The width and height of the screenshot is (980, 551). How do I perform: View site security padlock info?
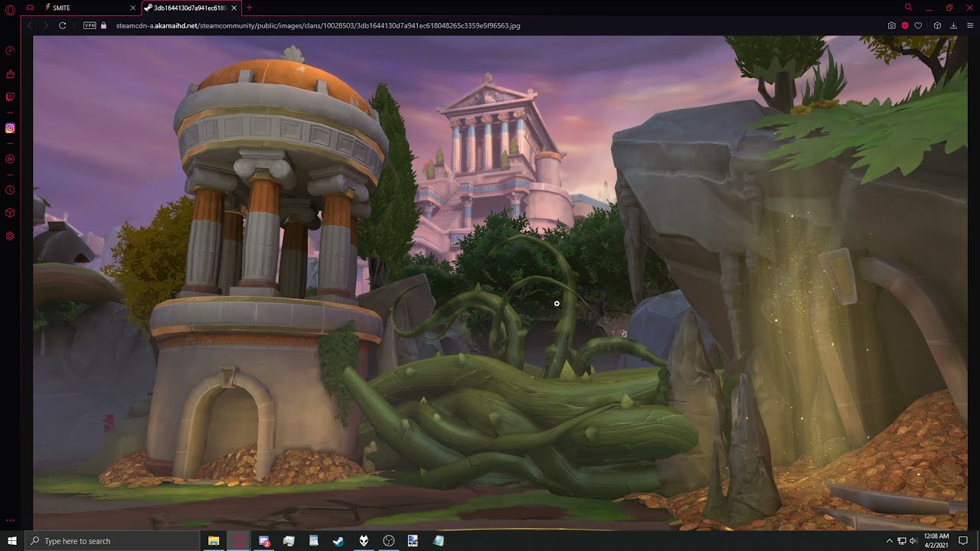coord(104,25)
